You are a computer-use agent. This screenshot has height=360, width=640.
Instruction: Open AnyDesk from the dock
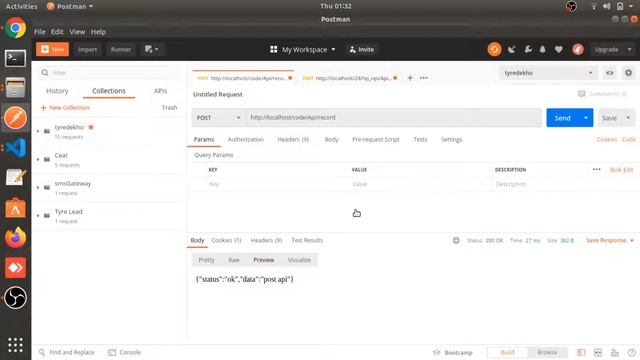(x=16, y=268)
